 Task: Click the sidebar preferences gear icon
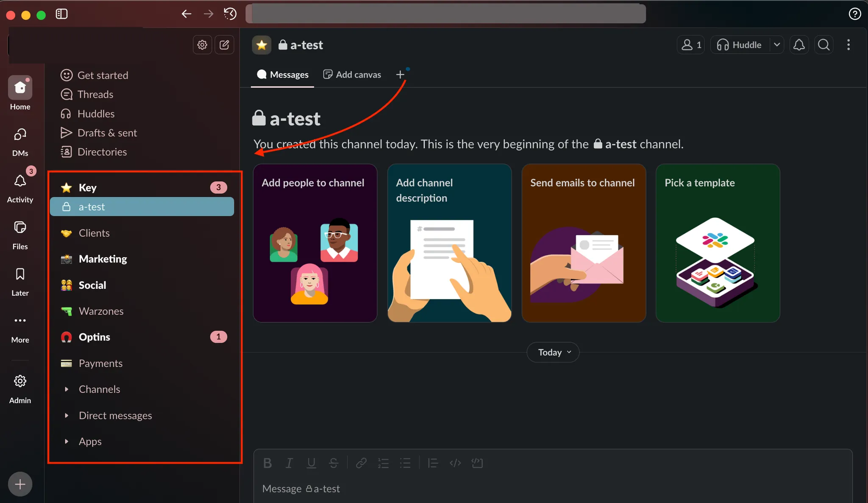point(202,45)
